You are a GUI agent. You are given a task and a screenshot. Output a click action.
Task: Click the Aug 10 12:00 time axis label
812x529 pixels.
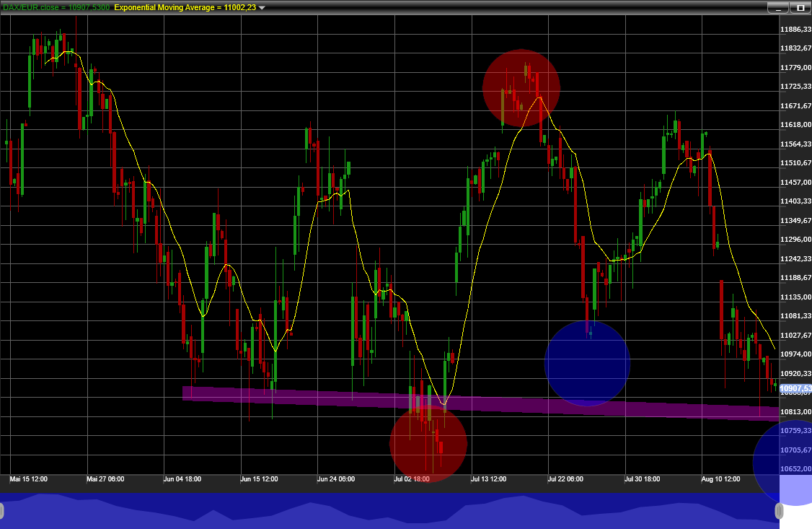[721, 478]
